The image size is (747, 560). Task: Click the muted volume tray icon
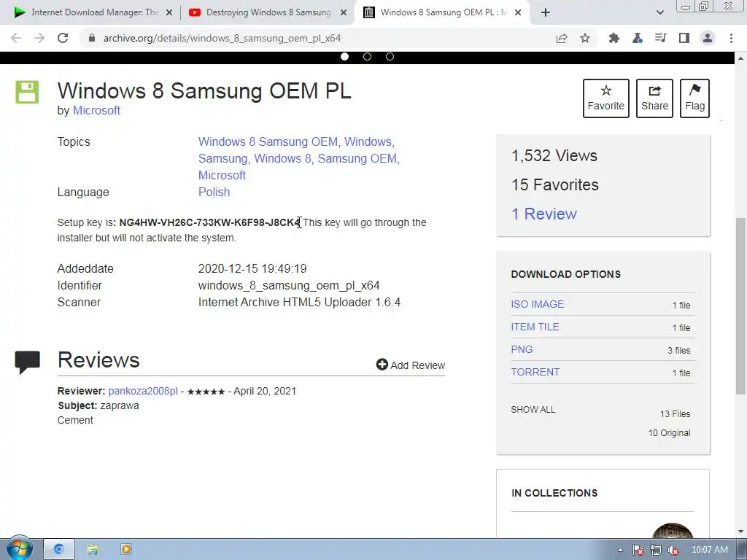673,550
